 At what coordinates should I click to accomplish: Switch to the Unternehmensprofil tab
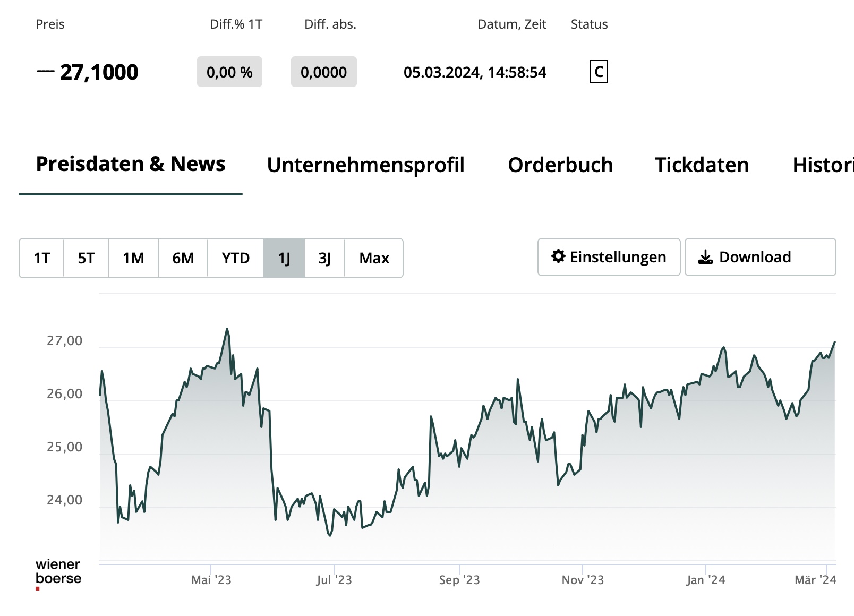tap(365, 165)
